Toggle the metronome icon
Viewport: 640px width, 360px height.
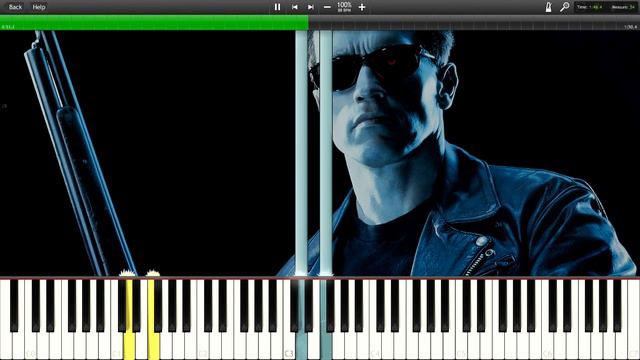(549, 7)
